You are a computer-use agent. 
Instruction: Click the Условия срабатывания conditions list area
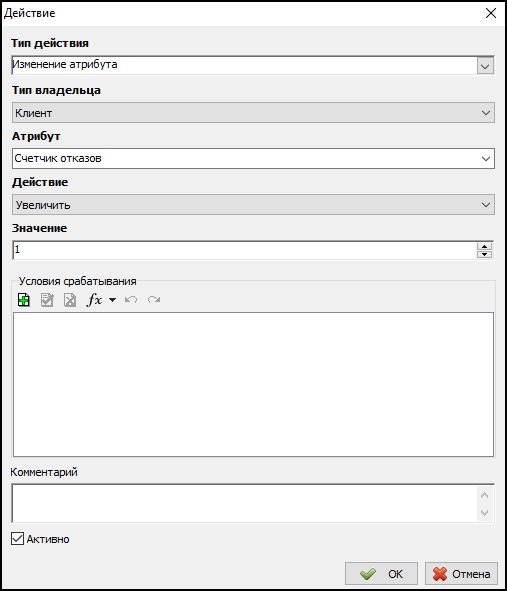coord(253,384)
